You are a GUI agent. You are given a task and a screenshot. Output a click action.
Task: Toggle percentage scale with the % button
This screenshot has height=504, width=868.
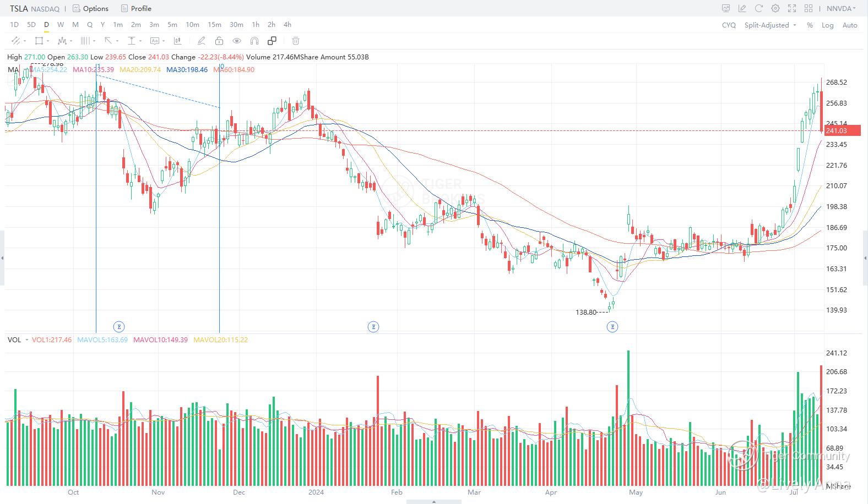[x=810, y=25]
